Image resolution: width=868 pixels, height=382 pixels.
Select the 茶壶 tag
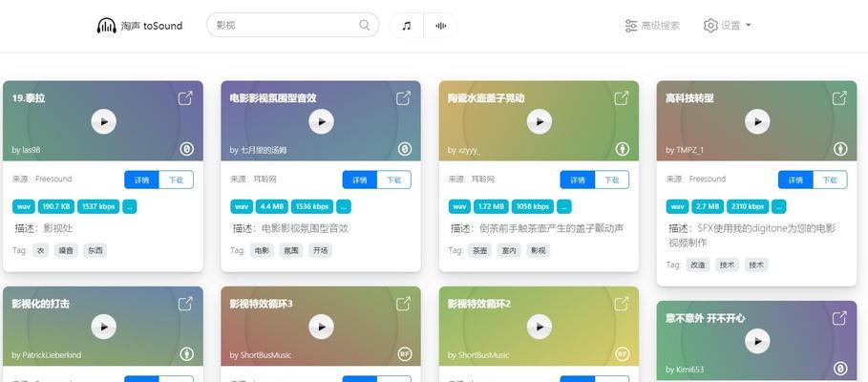(x=480, y=250)
